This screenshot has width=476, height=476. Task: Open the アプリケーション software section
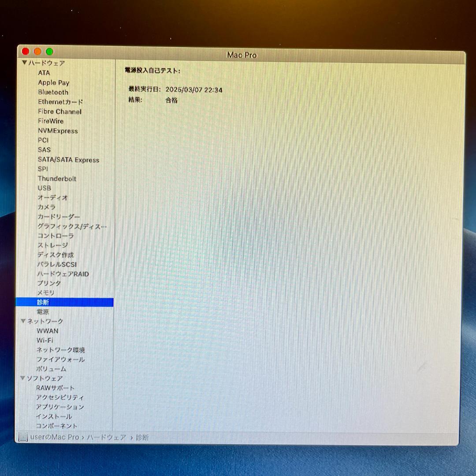pos(61,407)
